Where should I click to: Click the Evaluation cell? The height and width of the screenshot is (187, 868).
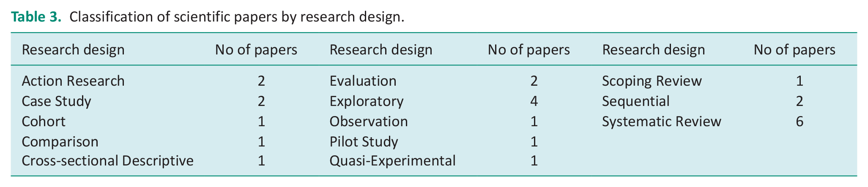363,81
